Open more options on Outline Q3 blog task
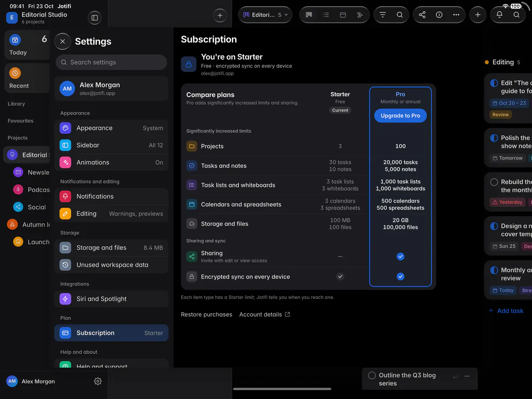This screenshot has height=399, width=532. pyautogui.click(x=467, y=376)
